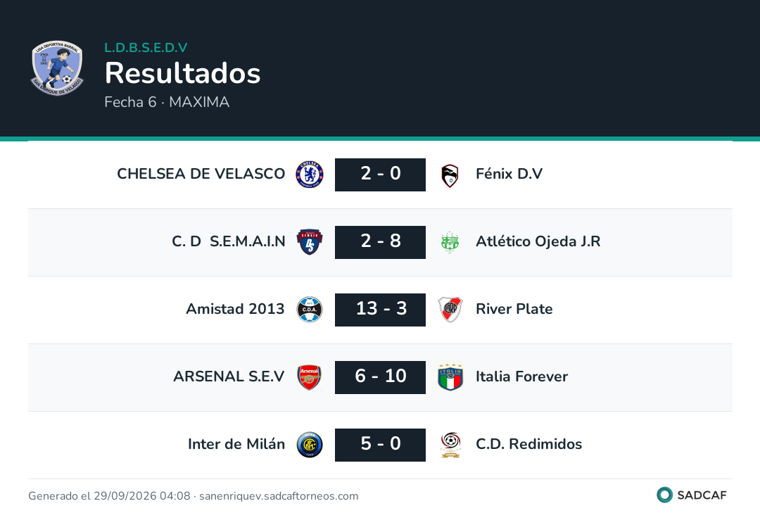This screenshot has width=760, height=532.
Task: Click the Arsenal S.E.V badge
Action: (309, 377)
